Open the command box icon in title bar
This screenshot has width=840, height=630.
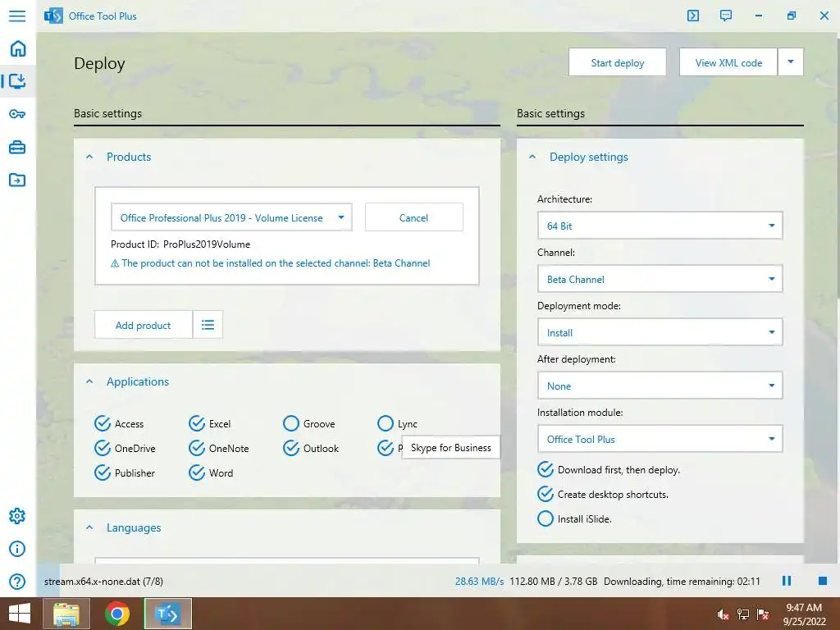pyautogui.click(x=693, y=16)
